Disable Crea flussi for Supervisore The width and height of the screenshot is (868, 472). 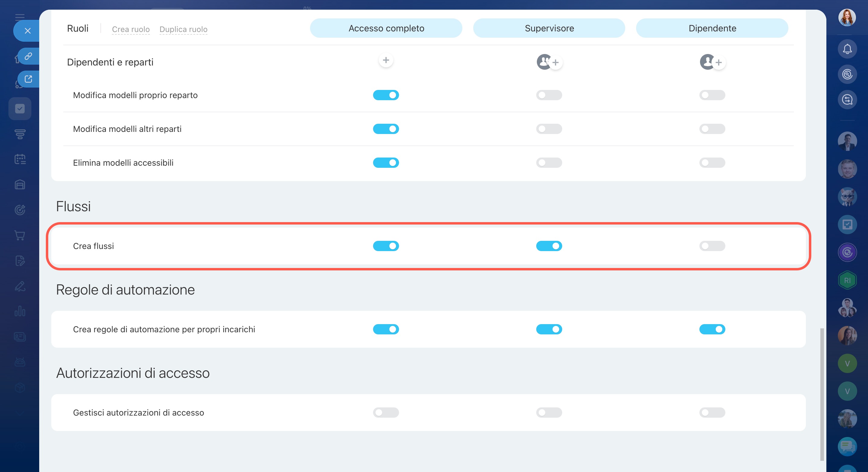point(549,246)
